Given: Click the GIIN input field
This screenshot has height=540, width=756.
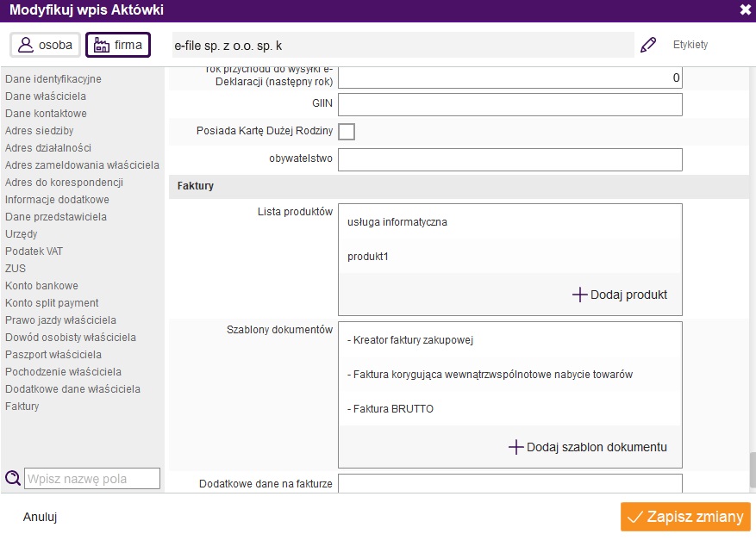Looking at the screenshot, I should coord(509,105).
